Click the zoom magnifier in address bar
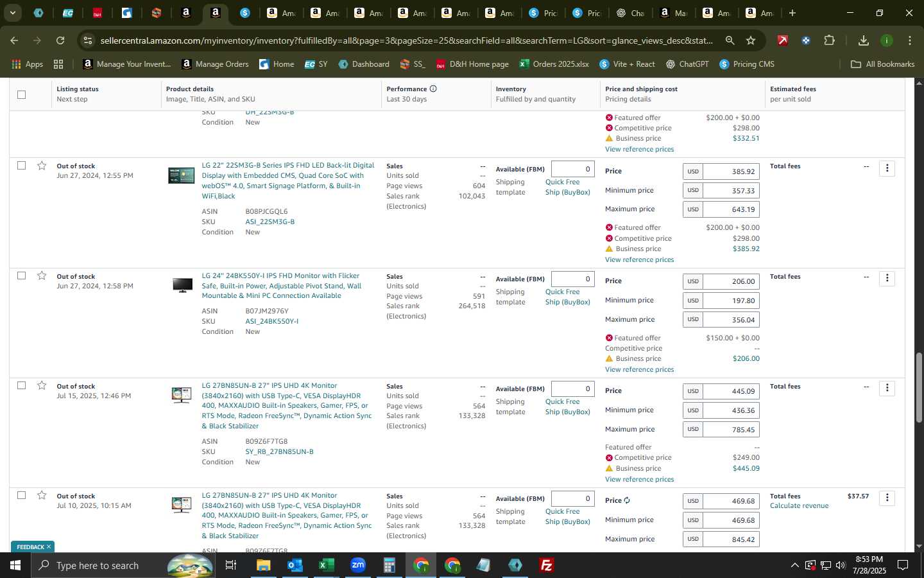The width and height of the screenshot is (924, 578). (730, 40)
